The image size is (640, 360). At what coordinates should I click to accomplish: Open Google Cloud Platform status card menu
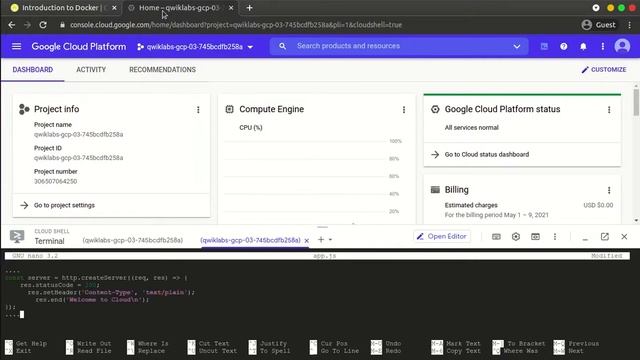pos(609,109)
